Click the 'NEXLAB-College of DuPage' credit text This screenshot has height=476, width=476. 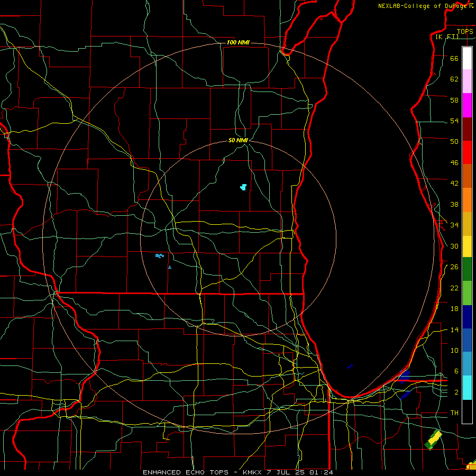pos(423,6)
